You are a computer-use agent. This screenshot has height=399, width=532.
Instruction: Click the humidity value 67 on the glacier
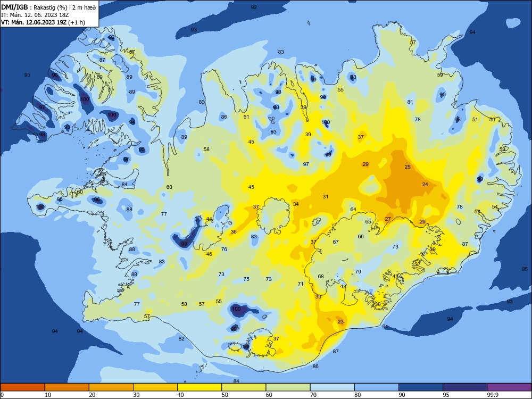click(336, 242)
